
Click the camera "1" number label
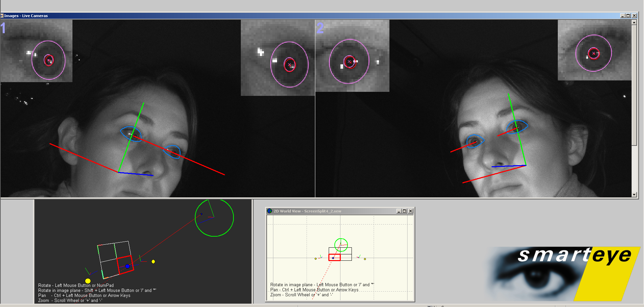coord(4,28)
